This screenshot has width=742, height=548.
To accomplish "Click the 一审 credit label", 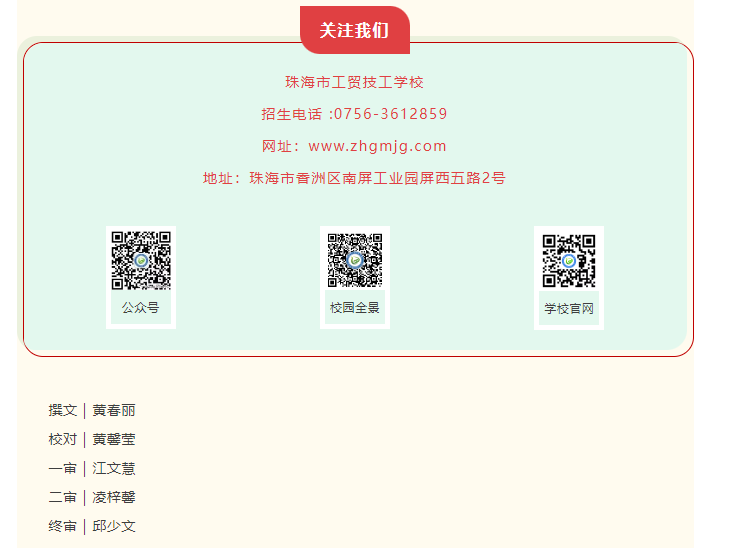I will (62, 468).
